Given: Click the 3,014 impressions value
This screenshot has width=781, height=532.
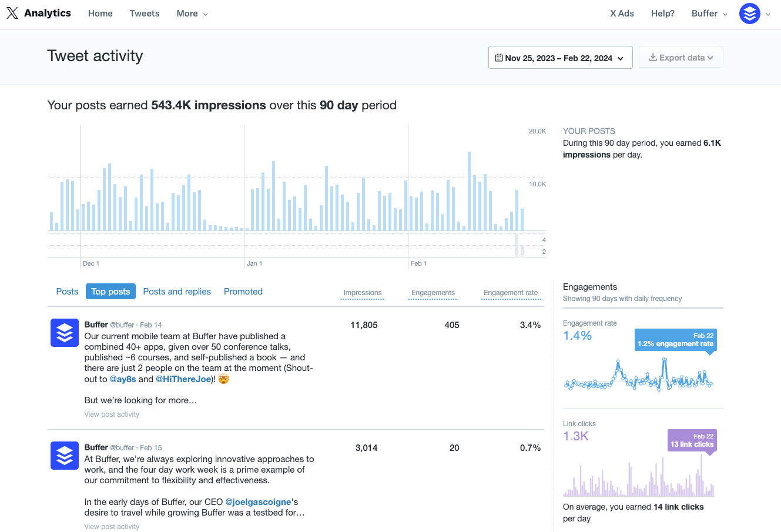Looking at the screenshot, I should [367, 448].
